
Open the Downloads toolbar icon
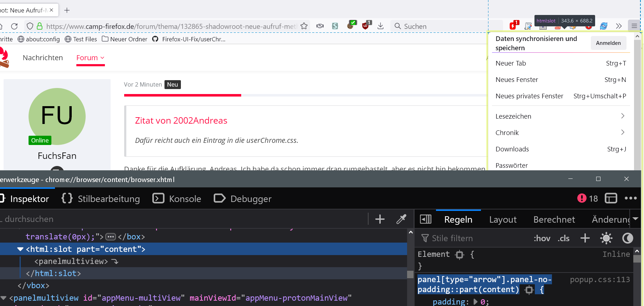[x=381, y=26]
